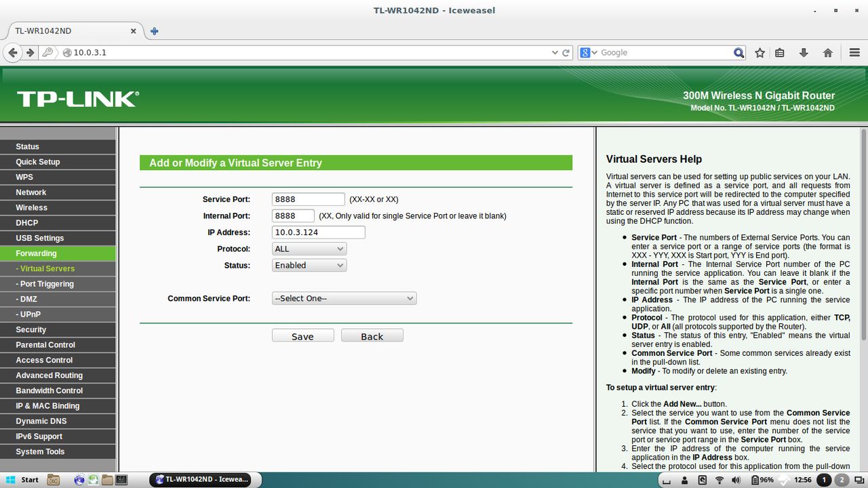Click the Google search magnifier icon
Image resolution: width=868 pixels, height=488 pixels.
[738, 52]
